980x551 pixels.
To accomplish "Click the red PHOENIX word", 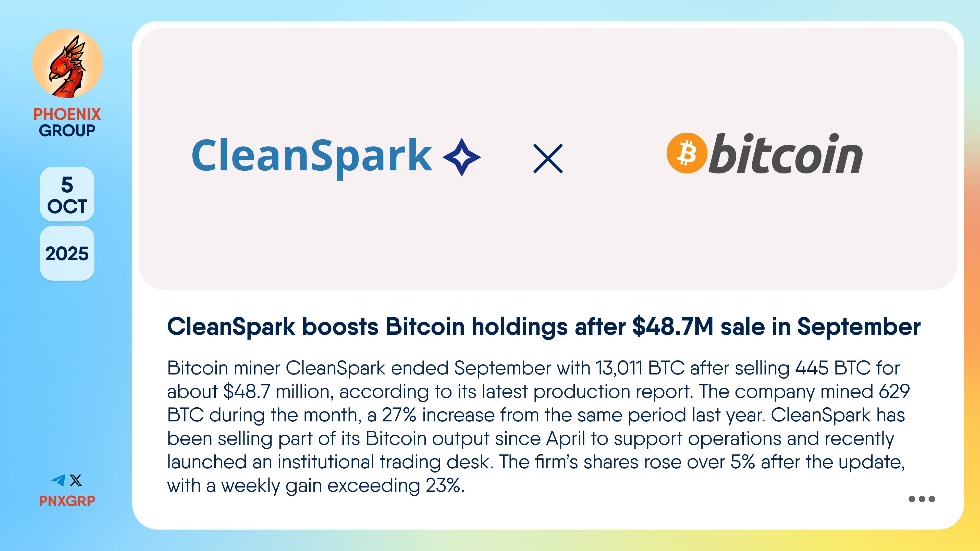I will [x=67, y=114].
